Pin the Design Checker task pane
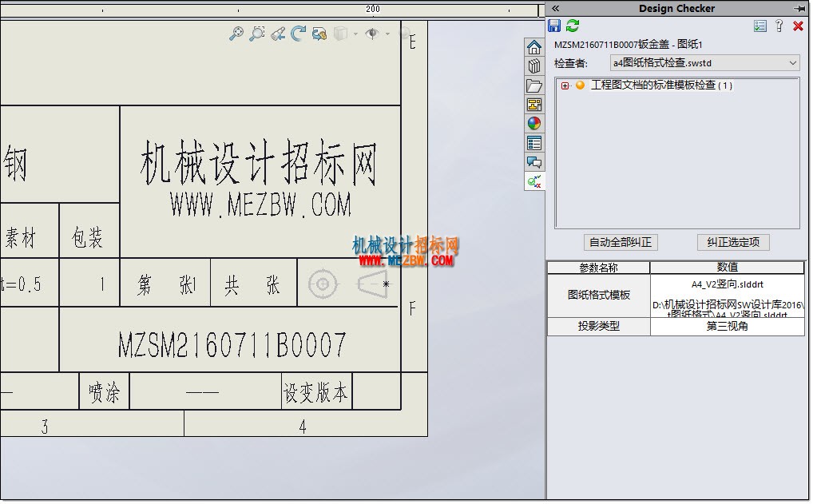The image size is (813, 504). (799, 8)
